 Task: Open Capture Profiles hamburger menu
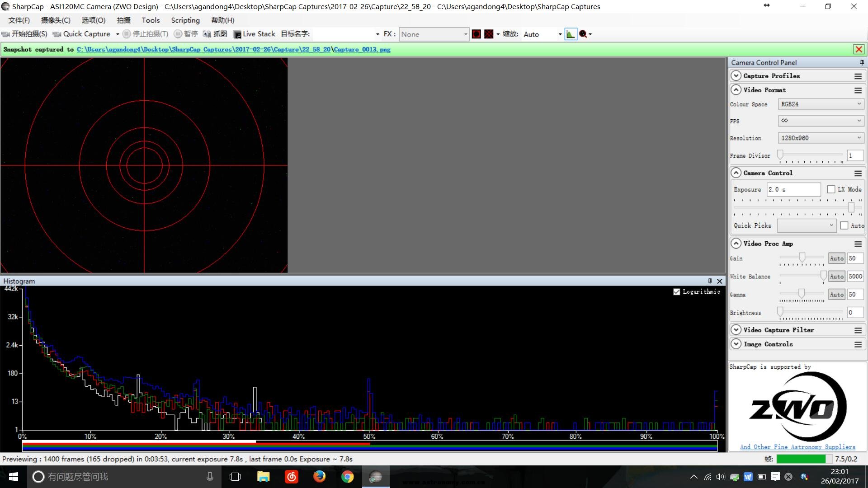(x=858, y=76)
